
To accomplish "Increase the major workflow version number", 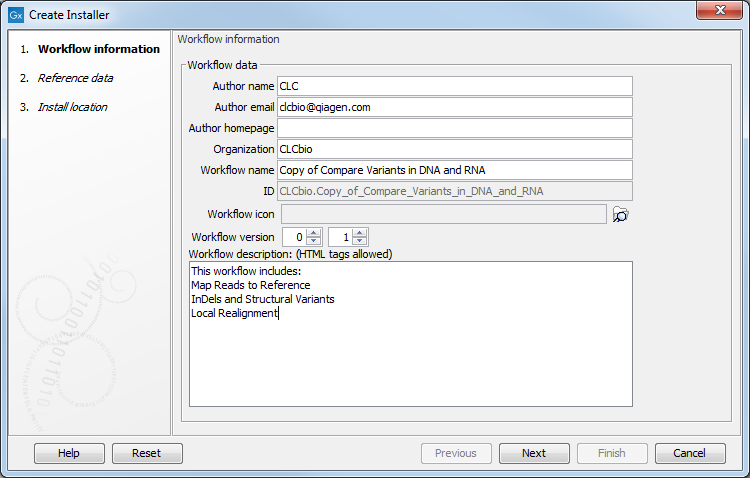I will tap(314, 233).
